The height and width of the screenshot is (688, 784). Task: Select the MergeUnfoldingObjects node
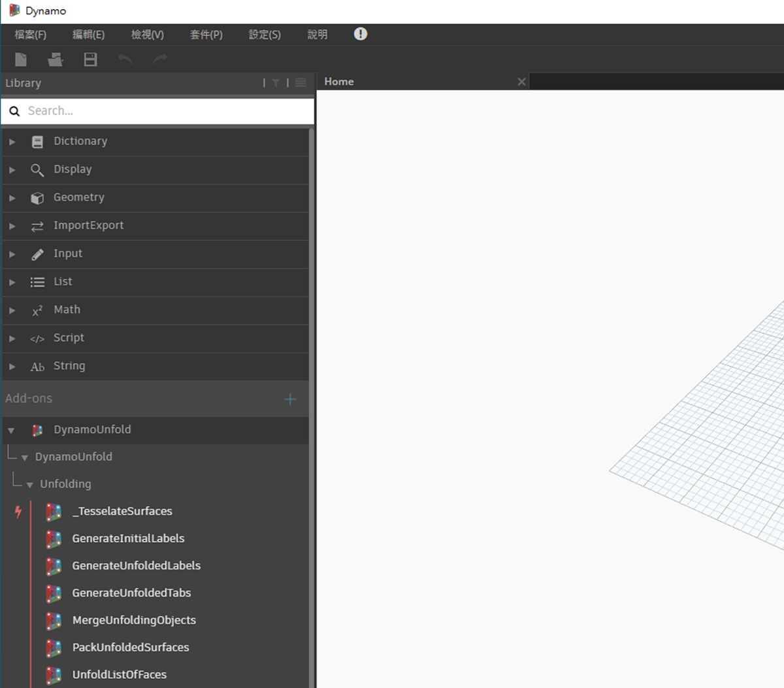tap(134, 620)
